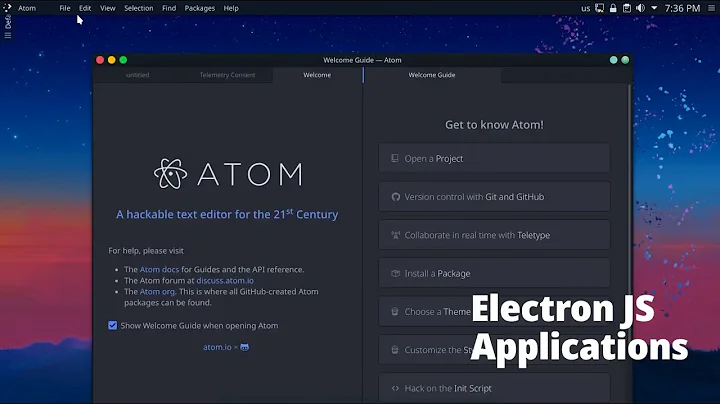Visit the discuss.atom.io forum link
This screenshot has height=404, width=720.
point(224,281)
